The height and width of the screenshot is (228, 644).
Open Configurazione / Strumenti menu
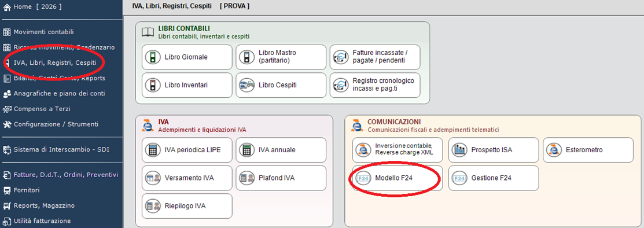click(x=50, y=124)
